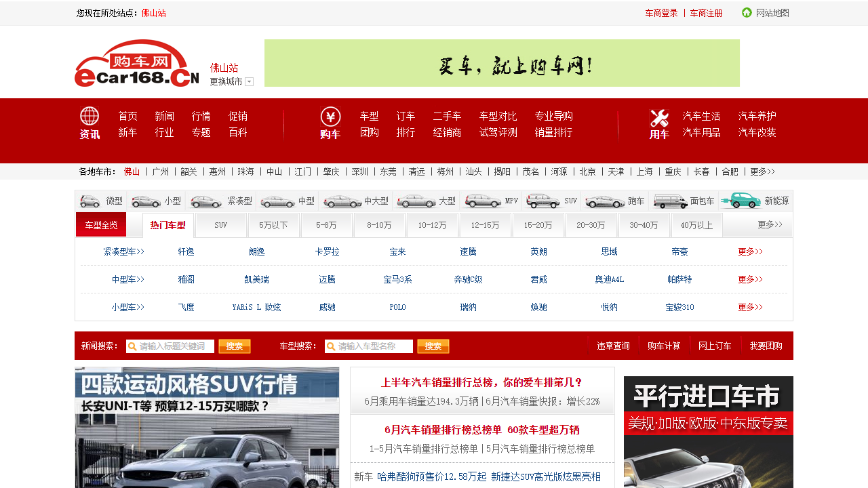Select 广州 in city list

coord(161,171)
